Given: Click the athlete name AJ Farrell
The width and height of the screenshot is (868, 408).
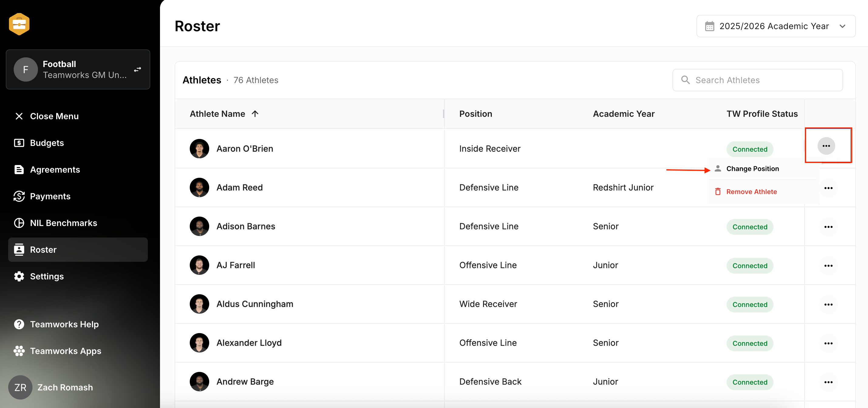Looking at the screenshot, I should pyautogui.click(x=236, y=265).
